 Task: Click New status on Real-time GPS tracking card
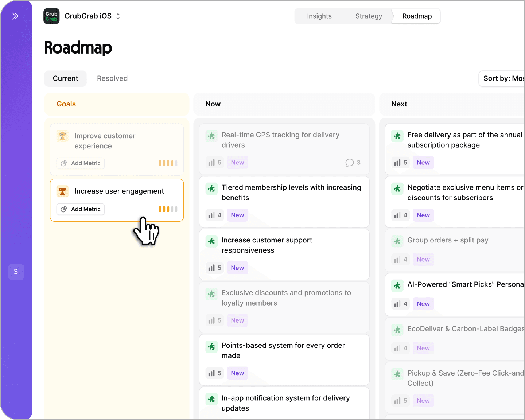click(x=237, y=163)
